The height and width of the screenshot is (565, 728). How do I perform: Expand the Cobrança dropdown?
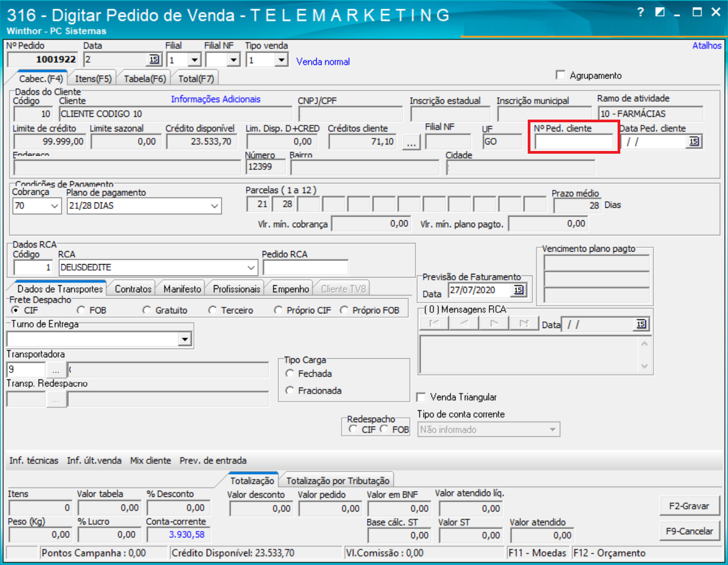[55, 206]
